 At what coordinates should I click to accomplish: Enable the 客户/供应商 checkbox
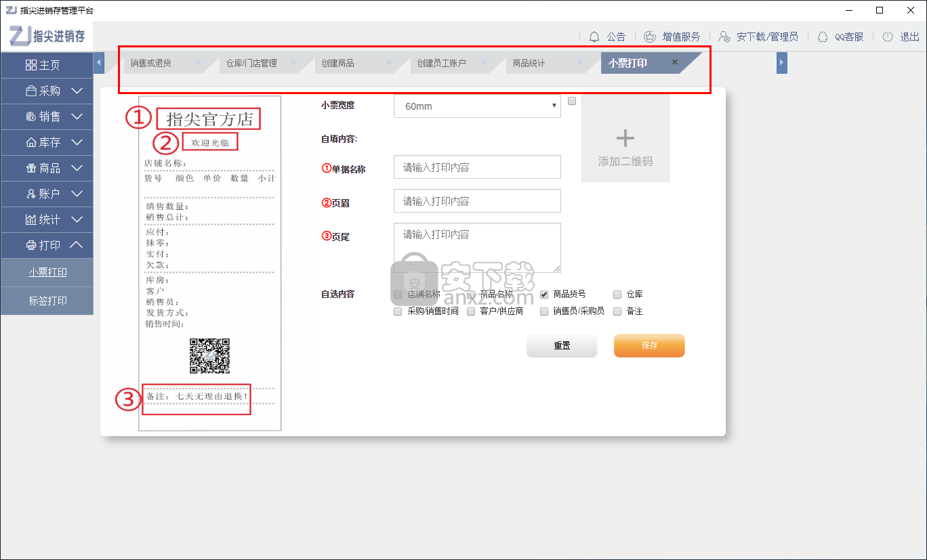click(471, 311)
